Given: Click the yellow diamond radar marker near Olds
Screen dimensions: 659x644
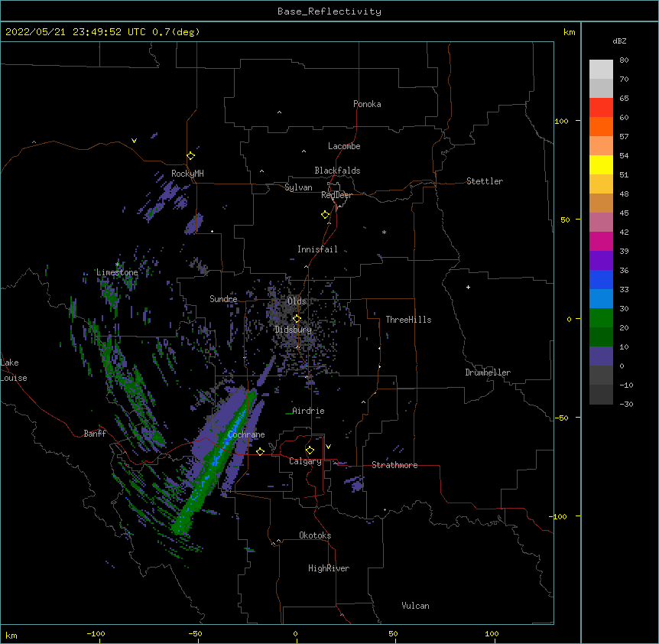Looking at the screenshot, I should 297,319.
